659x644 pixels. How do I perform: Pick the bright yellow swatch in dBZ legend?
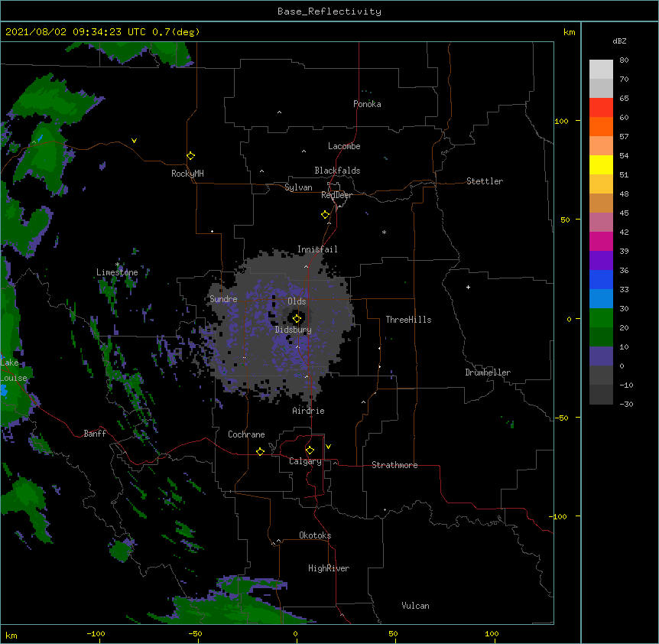601,164
